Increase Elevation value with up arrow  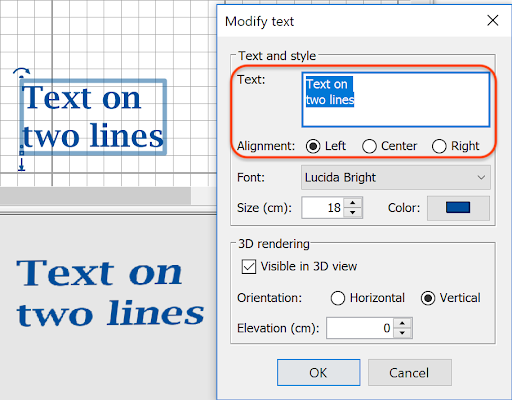[x=403, y=323]
